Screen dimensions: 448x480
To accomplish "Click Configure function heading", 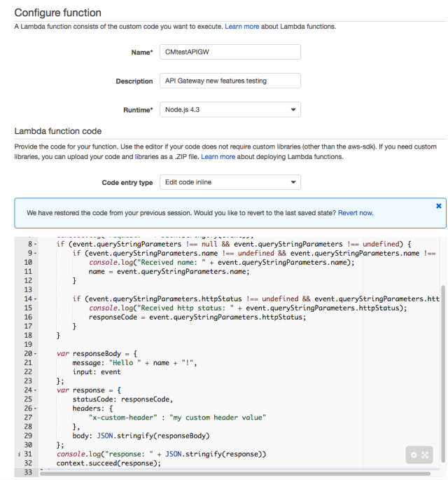I will point(58,13).
